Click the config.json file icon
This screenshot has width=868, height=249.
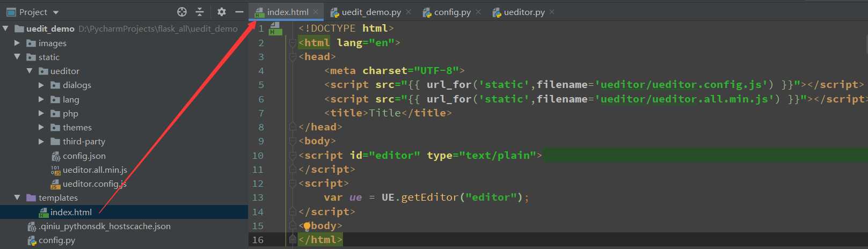(x=56, y=156)
